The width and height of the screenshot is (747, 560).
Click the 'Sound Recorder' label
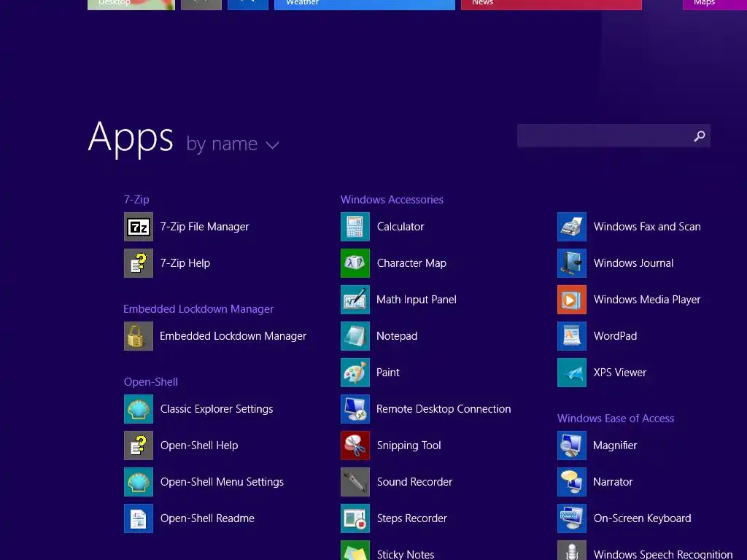click(x=414, y=481)
